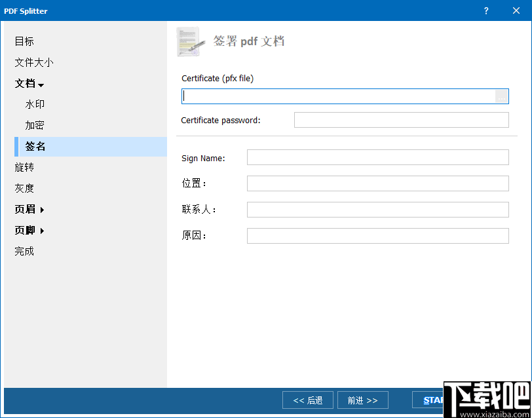The image size is (532, 418).
Task: Click the << 后退 button
Action: coord(307,400)
